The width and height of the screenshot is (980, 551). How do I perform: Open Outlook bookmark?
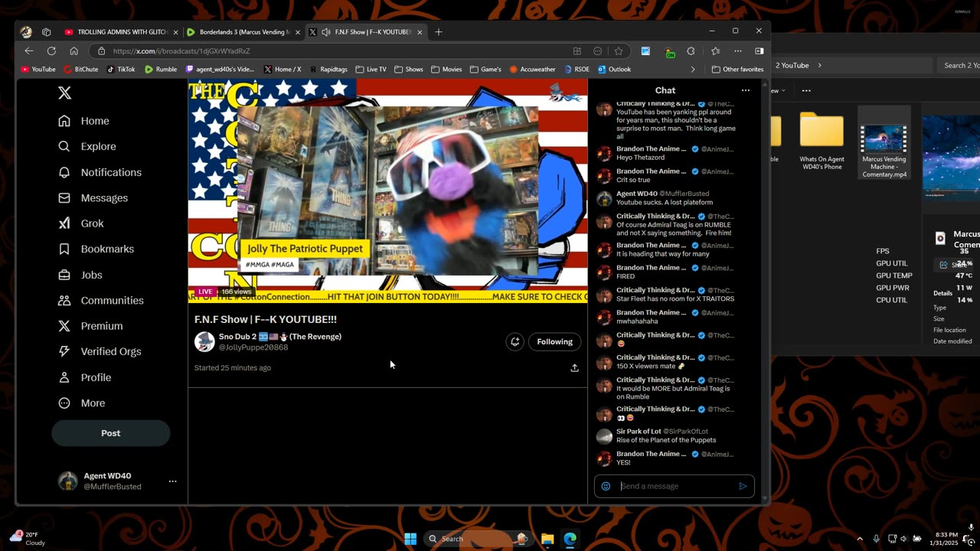[615, 69]
